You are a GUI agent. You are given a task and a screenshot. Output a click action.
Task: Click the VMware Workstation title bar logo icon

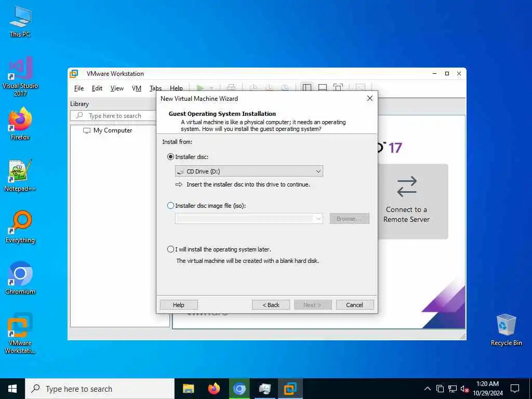coord(74,74)
